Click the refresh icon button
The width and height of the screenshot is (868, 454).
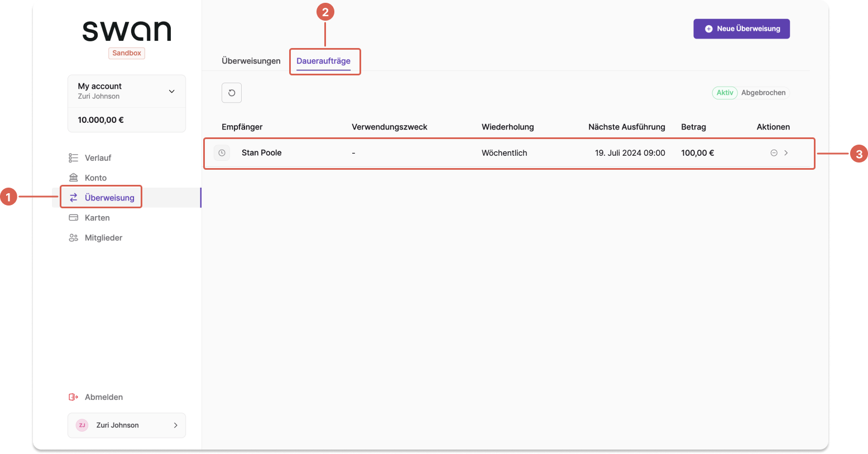(x=232, y=93)
